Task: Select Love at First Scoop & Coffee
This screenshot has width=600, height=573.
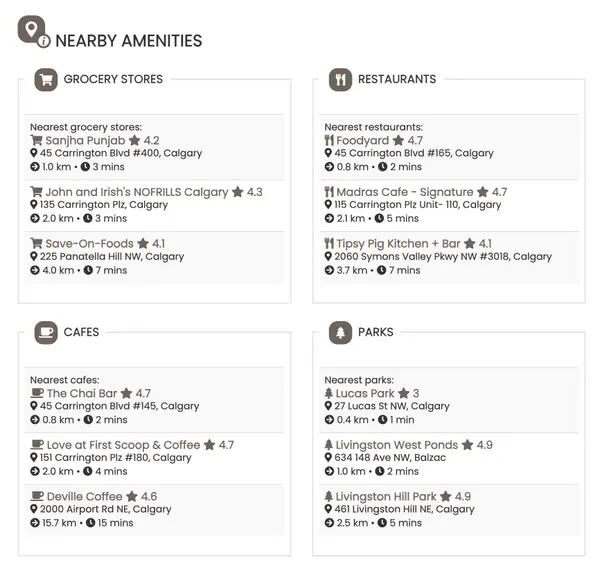Action: pyautogui.click(x=123, y=445)
